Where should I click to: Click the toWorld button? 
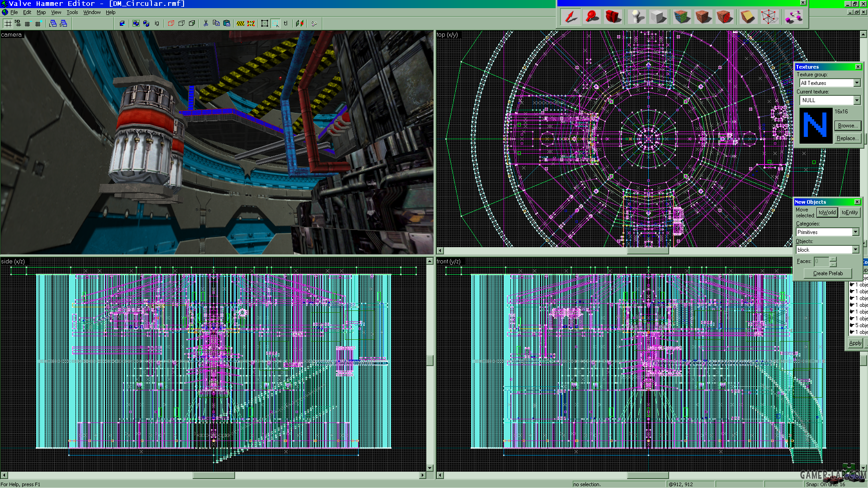coord(827,212)
